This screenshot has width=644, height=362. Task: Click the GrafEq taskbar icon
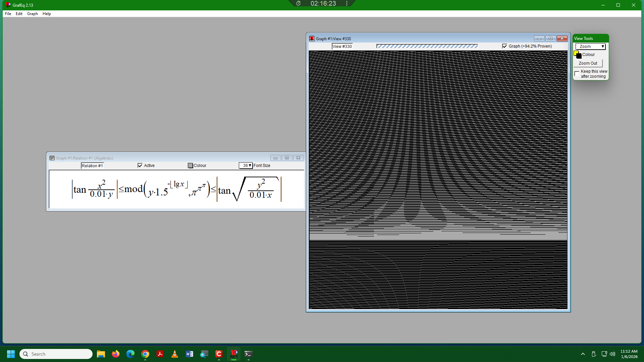tap(234, 354)
